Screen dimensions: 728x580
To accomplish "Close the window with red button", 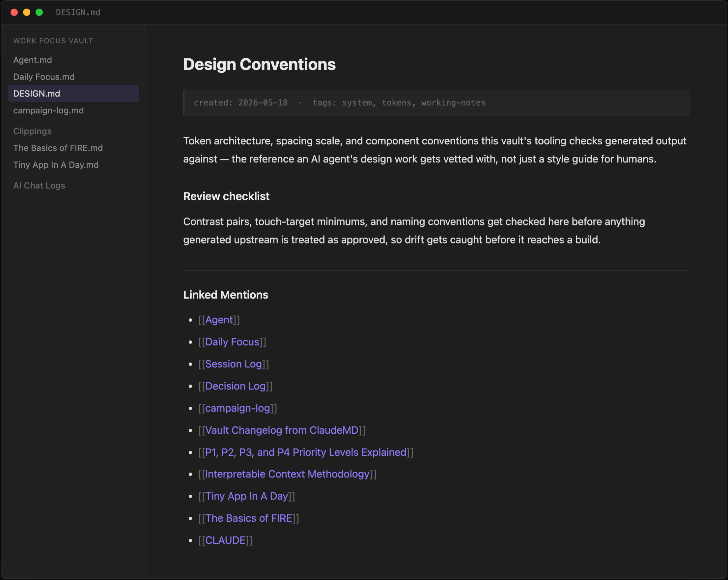I will pos(14,13).
